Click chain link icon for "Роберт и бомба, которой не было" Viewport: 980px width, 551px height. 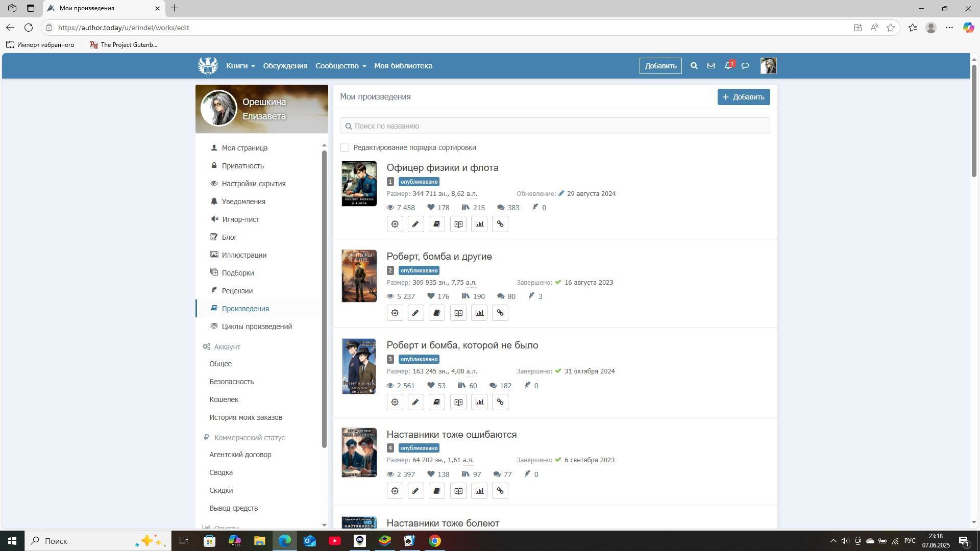pos(500,402)
